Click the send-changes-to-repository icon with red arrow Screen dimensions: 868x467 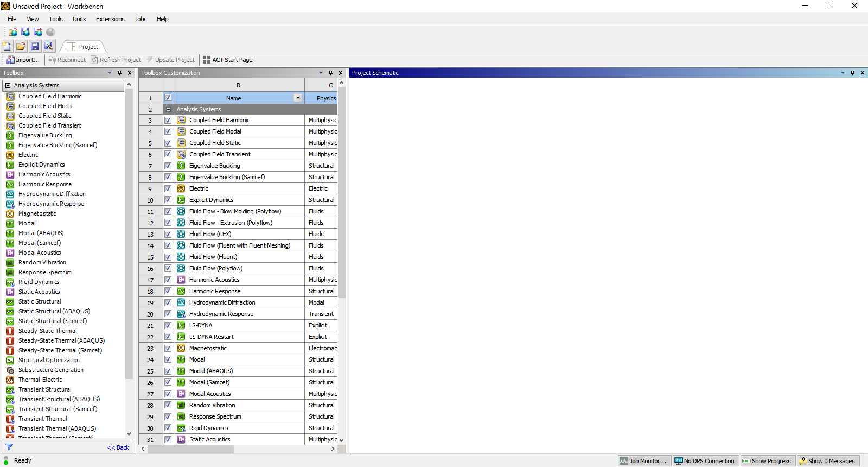[38, 32]
